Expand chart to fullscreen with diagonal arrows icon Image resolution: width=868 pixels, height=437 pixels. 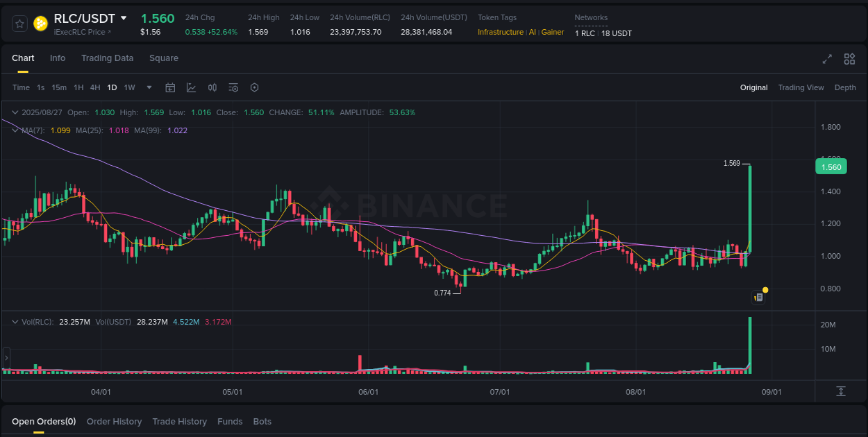[826, 60]
